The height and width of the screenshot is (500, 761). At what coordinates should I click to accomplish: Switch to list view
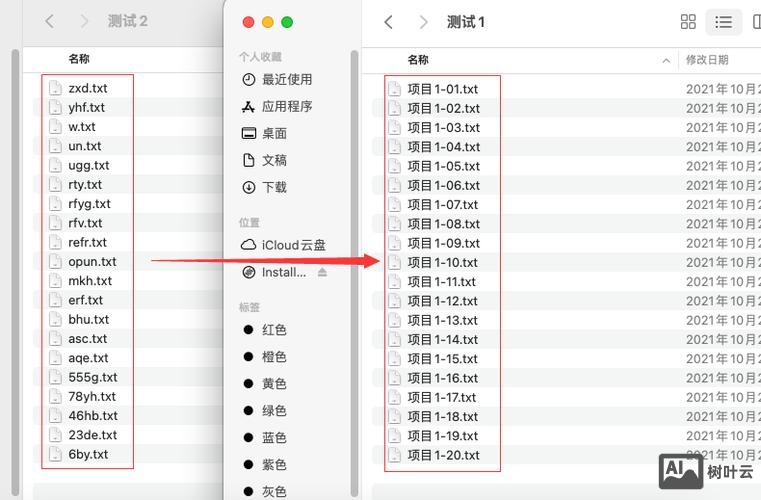pyautogui.click(x=723, y=22)
